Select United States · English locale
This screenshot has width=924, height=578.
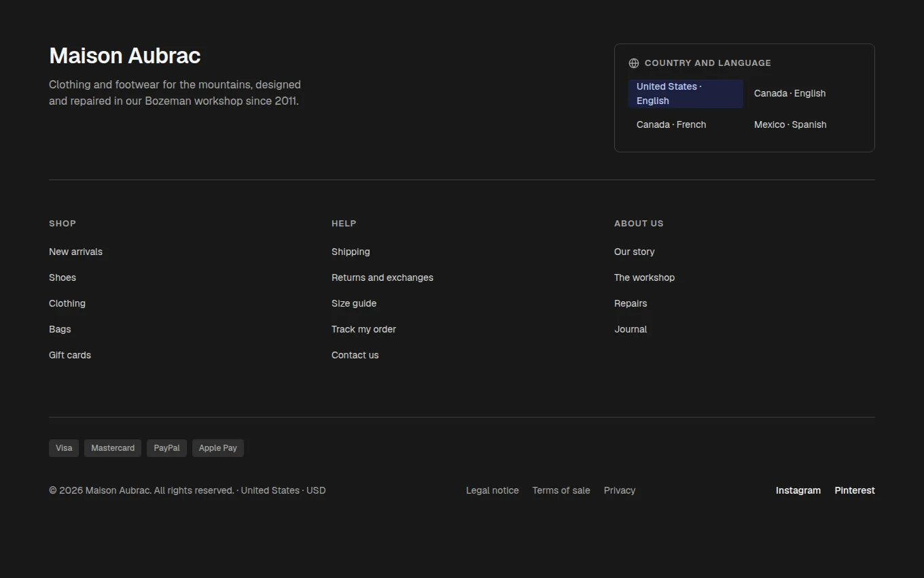(x=686, y=94)
